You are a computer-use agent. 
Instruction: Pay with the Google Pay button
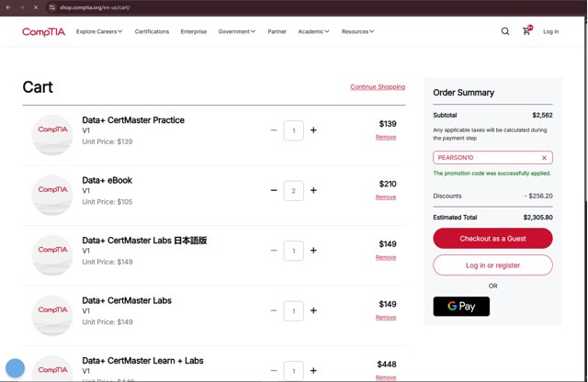[461, 307]
